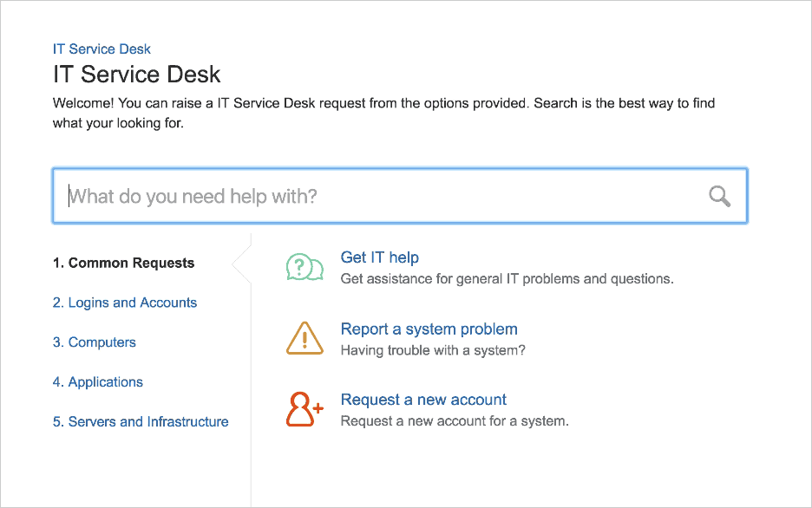Screen dimensions: 812x508
Task: Click the 'Having trouble with a system?' text
Action: [x=433, y=350]
